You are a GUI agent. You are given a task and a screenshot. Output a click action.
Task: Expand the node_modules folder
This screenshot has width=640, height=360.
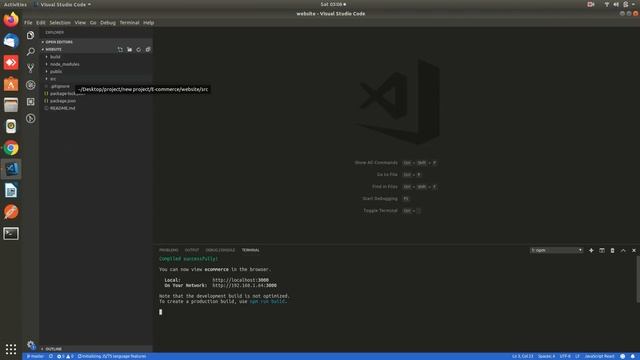[64, 64]
